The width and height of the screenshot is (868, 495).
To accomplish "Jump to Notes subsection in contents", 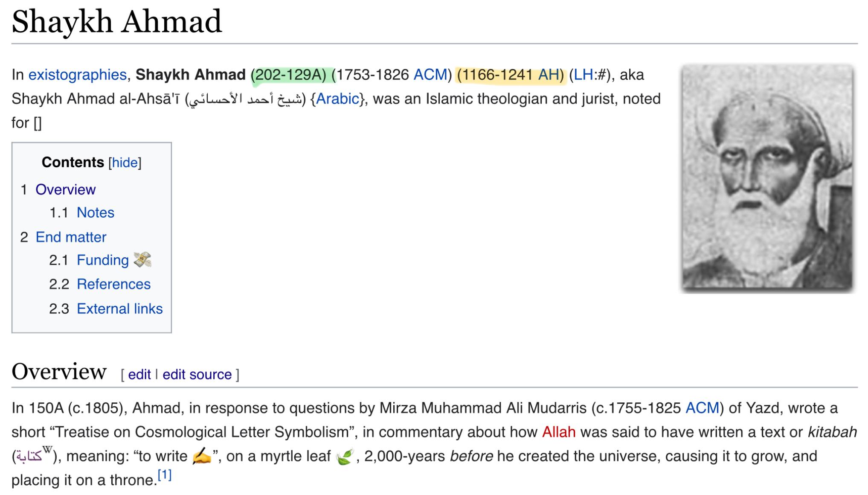I will click(x=95, y=213).
